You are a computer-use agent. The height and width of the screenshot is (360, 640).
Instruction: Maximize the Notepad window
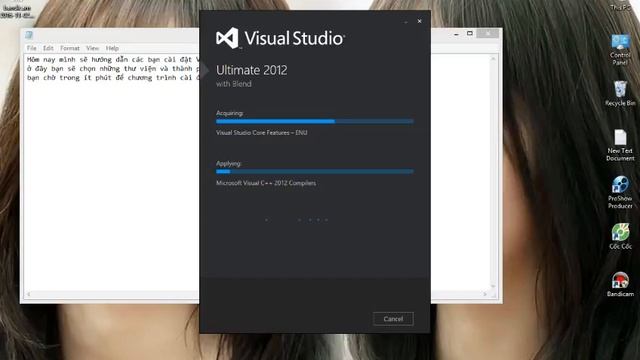[470, 33]
